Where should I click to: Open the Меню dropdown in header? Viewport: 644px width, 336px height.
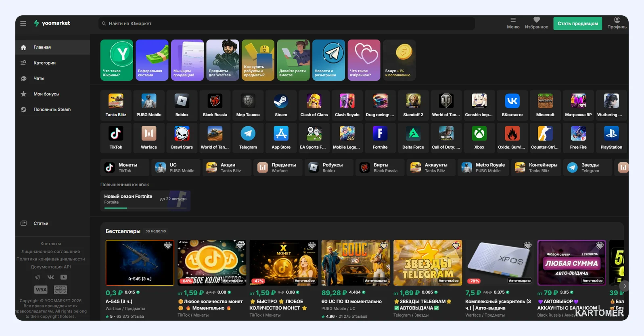[x=513, y=23]
